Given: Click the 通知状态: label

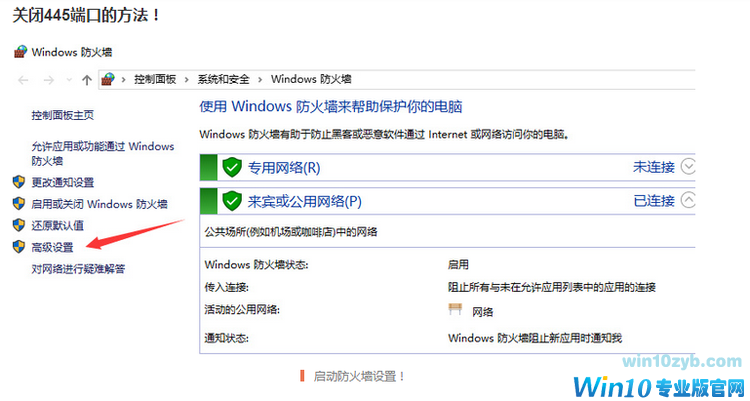Looking at the screenshot, I should point(227,338).
